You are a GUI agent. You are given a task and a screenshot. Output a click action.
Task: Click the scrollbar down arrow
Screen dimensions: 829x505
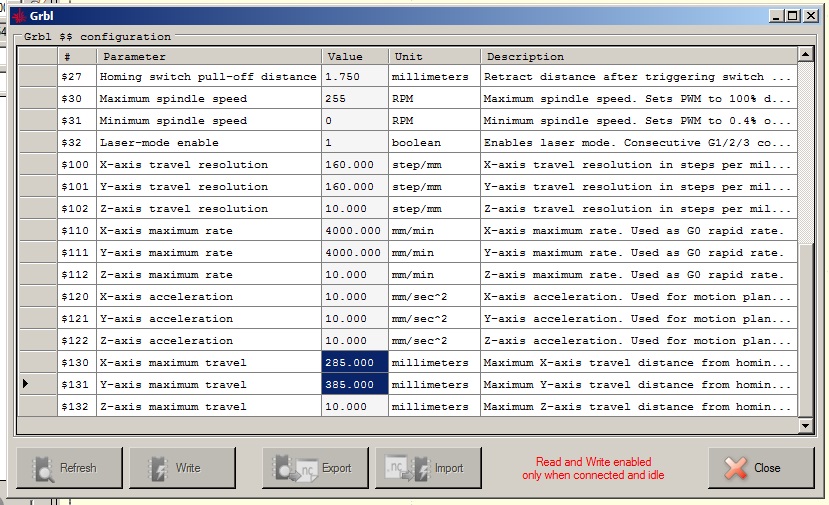[x=805, y=425]
